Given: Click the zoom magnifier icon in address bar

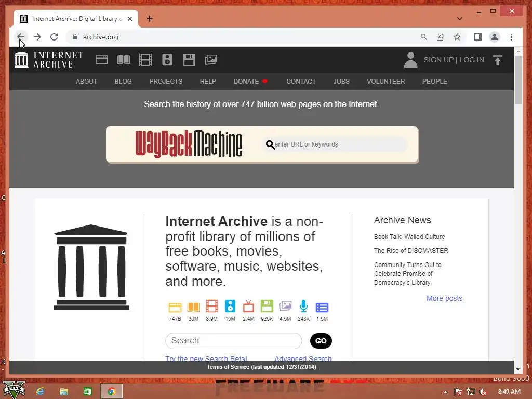Looking at the screenshot, I should 424,37.
